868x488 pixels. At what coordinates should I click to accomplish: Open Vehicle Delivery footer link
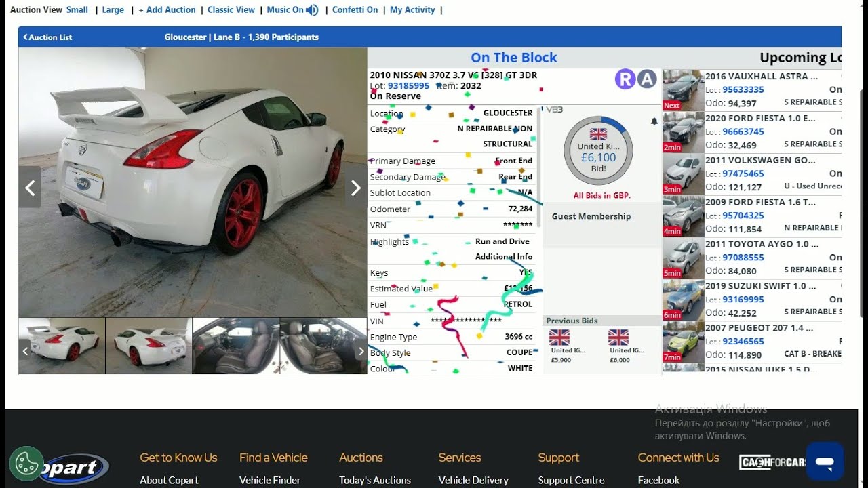473,480
